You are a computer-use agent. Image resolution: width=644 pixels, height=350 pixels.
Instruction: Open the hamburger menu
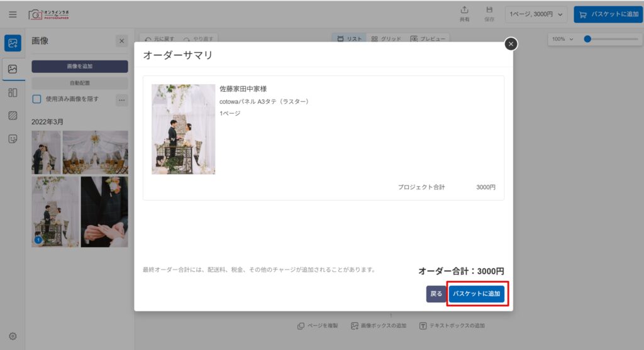[x=13, y=14]
